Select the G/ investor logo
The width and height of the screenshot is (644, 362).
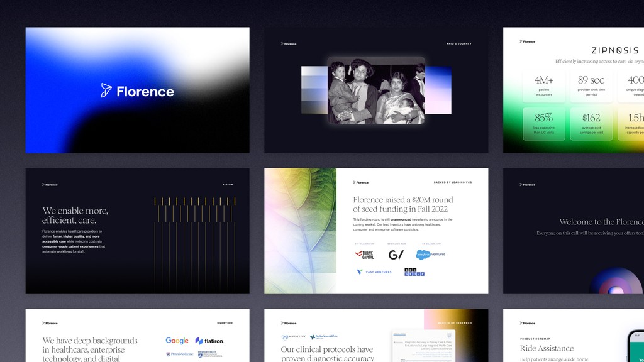396,255
